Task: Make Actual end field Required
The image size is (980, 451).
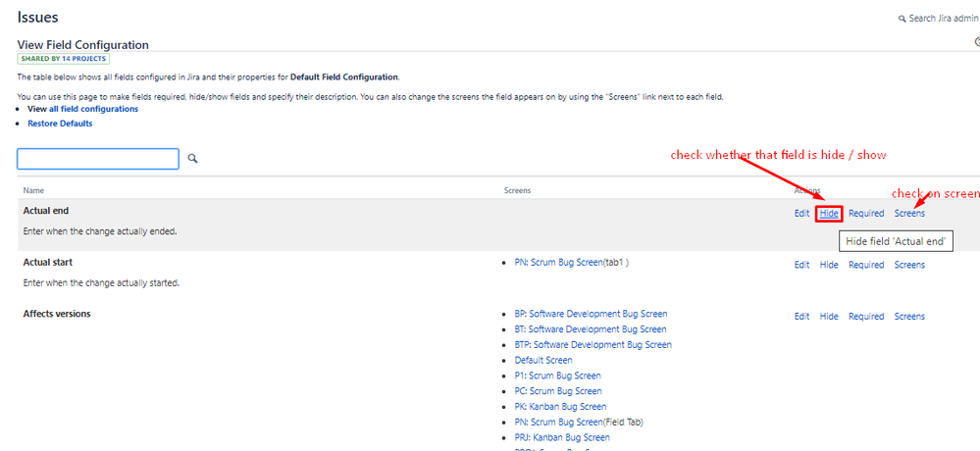Action: pos(866,214)
